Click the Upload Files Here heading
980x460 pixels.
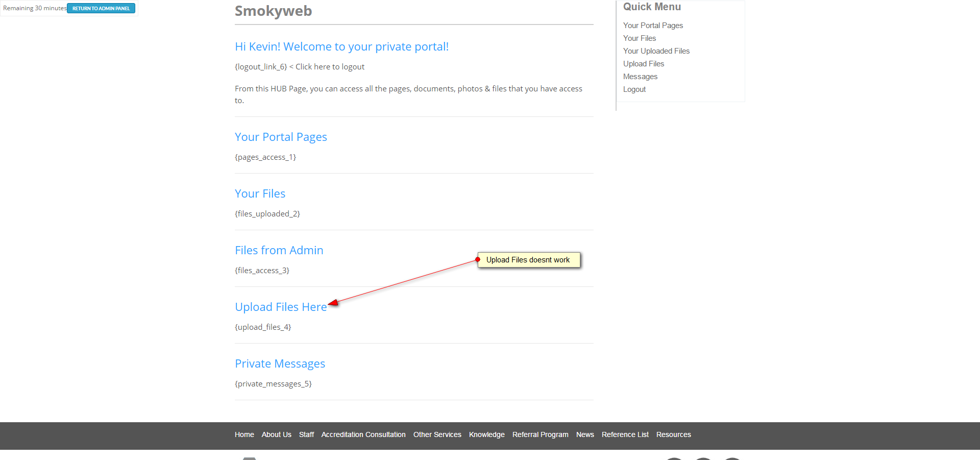[281, 307]
